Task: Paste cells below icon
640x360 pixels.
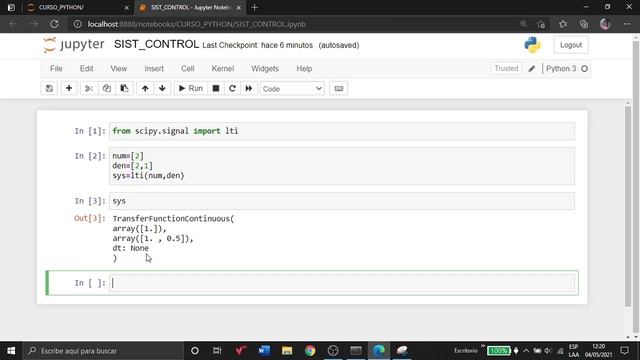Action: click(124, 89)
